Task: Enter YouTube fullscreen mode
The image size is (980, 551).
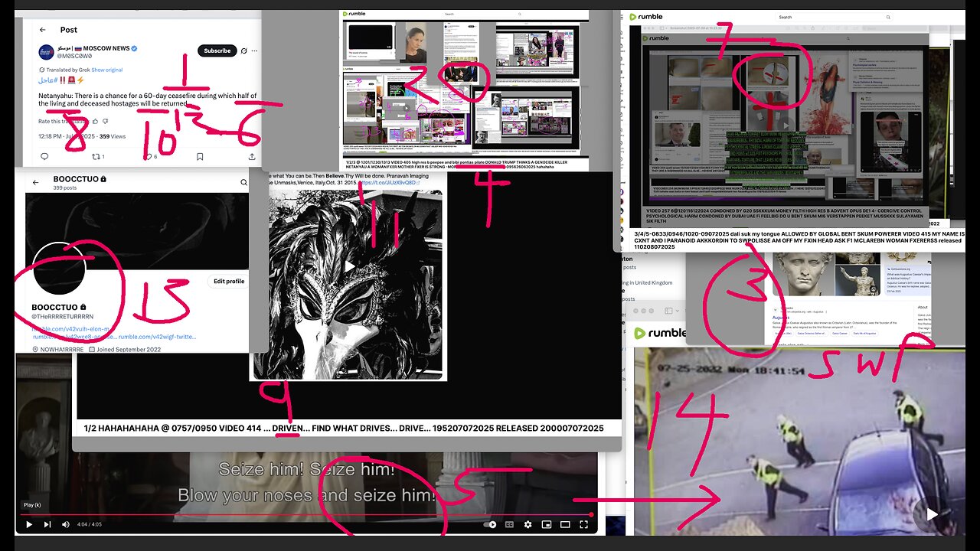Action: coord(585,524)
